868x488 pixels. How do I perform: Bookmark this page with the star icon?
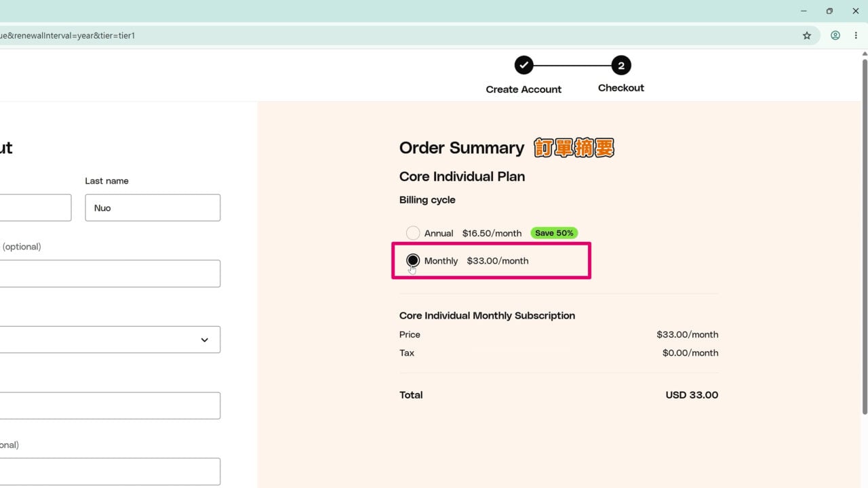tap(807, 36)
